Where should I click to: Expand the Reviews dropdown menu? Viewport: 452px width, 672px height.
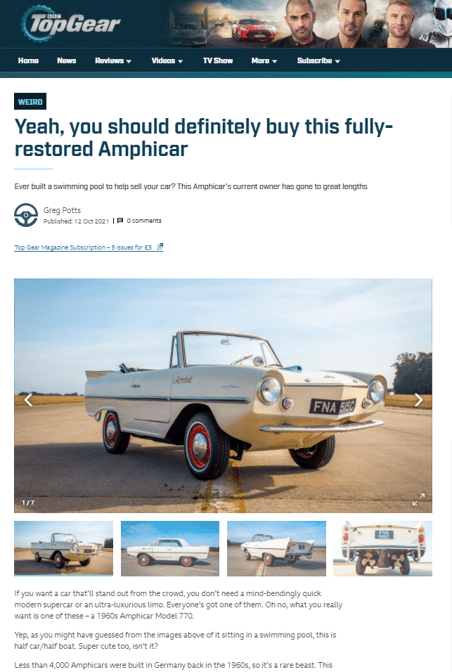coord(113,61)
